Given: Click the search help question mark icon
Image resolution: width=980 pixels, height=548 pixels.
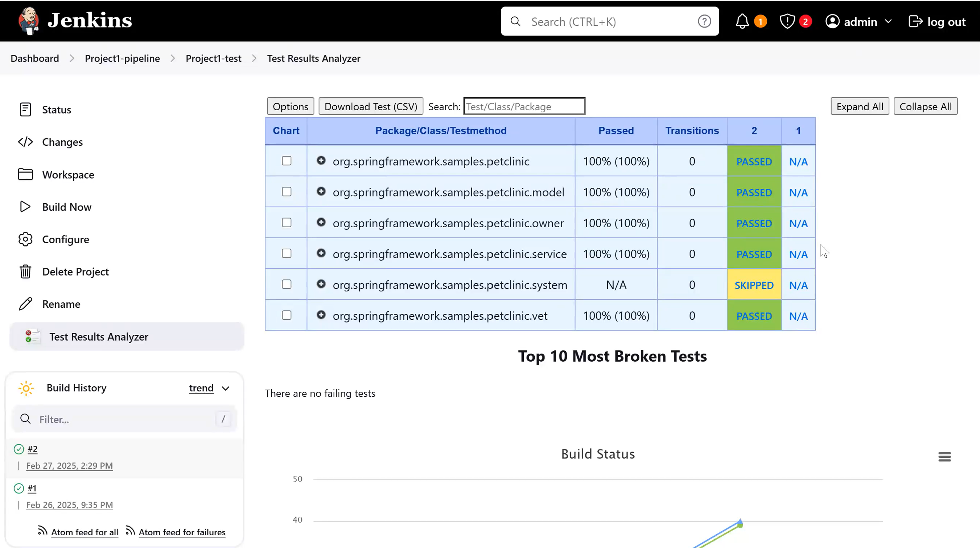Looking at the screenshot, I should pos(704,22).
